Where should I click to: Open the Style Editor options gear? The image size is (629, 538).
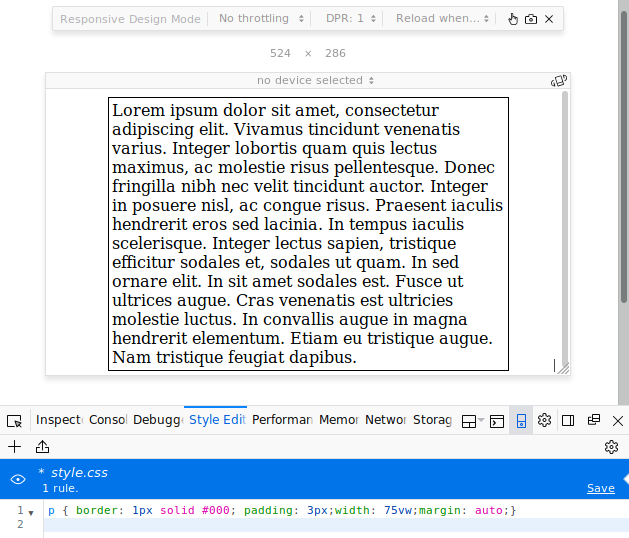click(611, 447)
